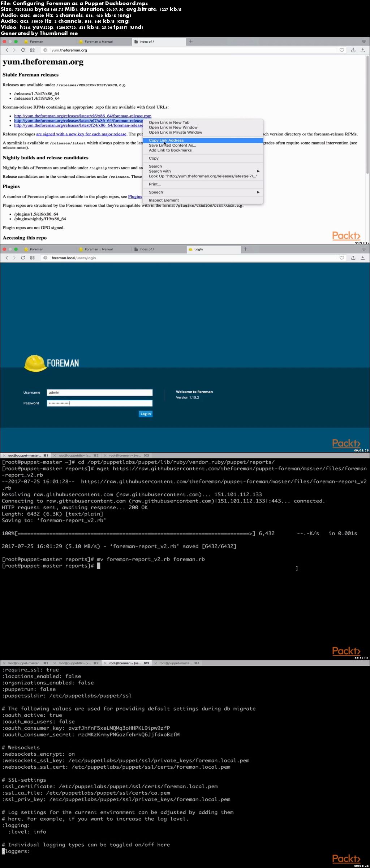Close the root@foreman ⌘3 tab in settings terminal

pos(106,663)
